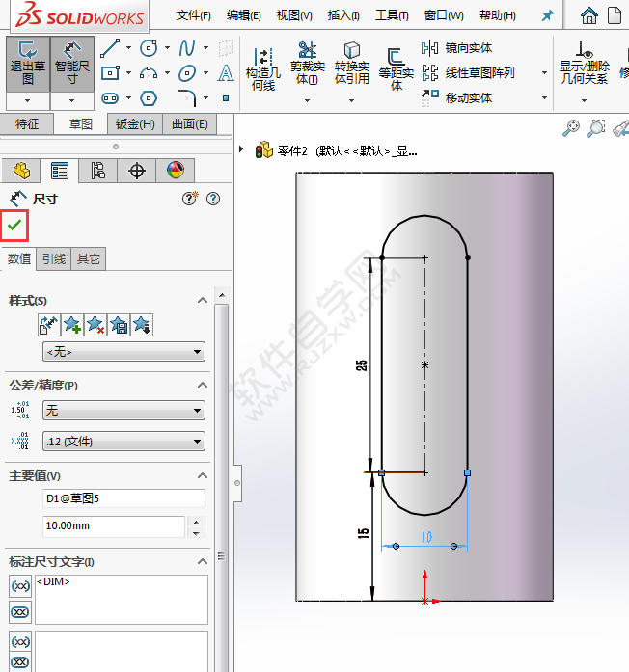Open the 工具(T) menu
629x672 pixels.
[392, 15]
